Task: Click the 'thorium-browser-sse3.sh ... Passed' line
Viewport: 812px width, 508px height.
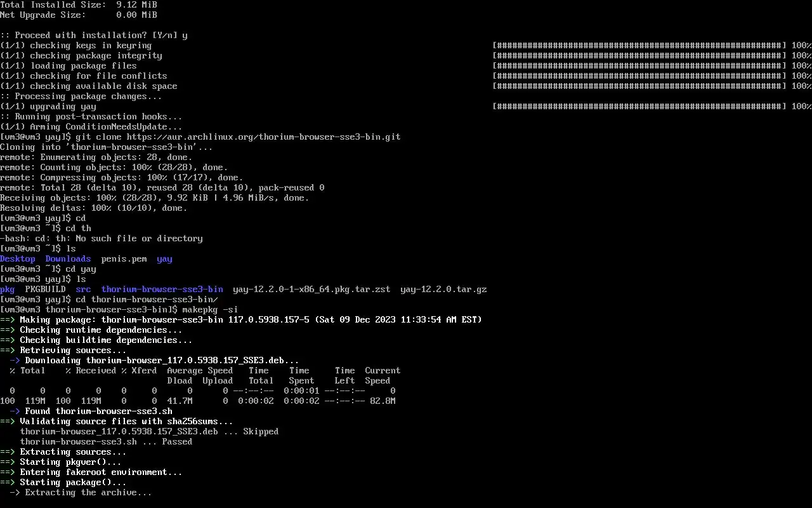Action: [x=107, y=441]
